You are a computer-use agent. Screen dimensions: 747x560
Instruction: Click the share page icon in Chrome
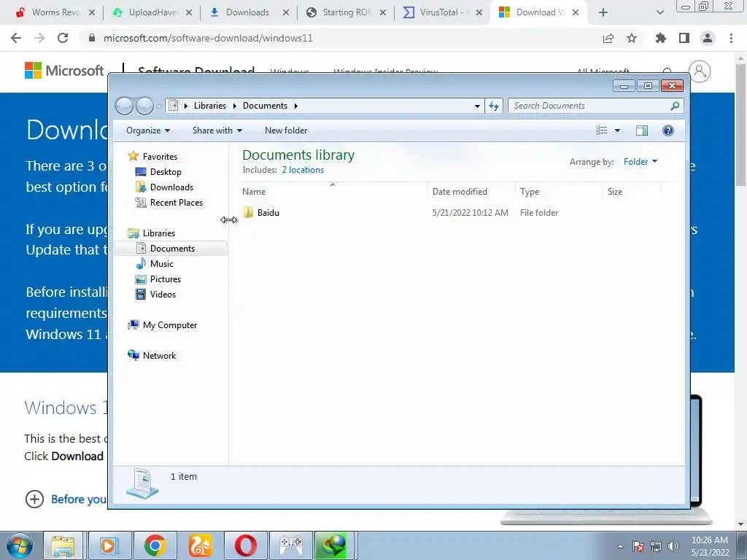click(x=608, y=38)
